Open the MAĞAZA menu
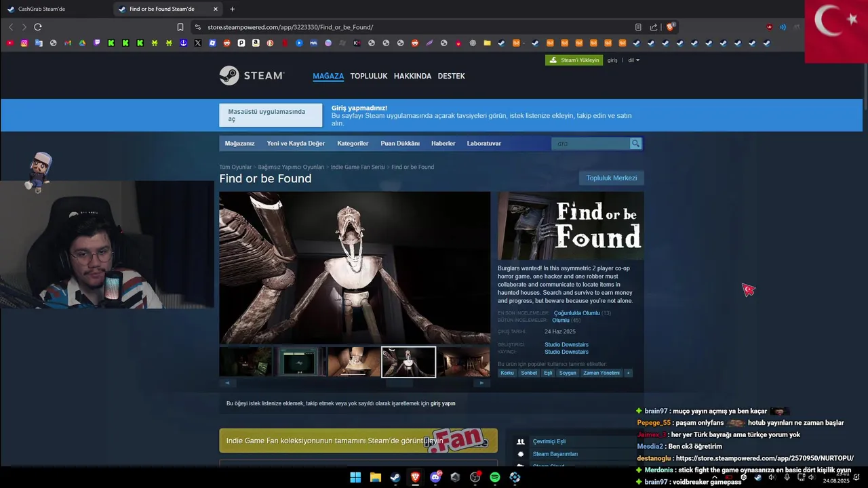 [328, 76]
